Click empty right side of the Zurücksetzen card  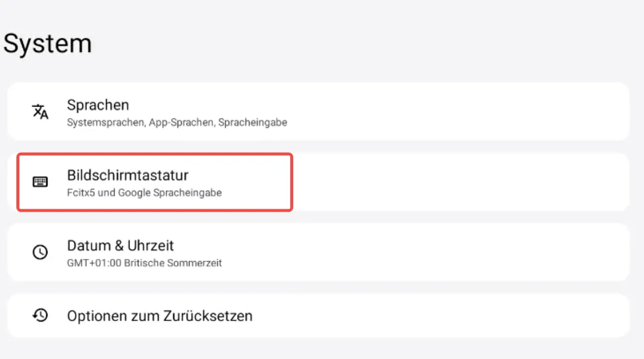[471, 316]
